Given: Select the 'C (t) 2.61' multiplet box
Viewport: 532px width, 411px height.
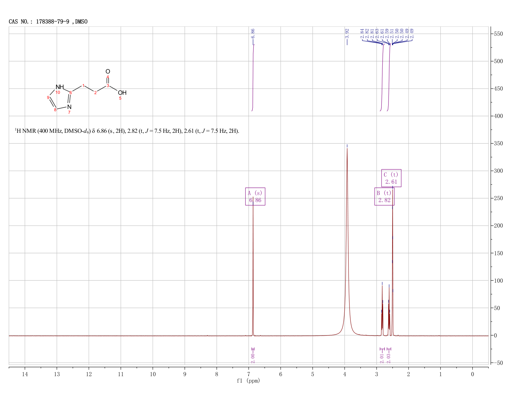Looking at the screenshot, I should click(x=391, y=178).
